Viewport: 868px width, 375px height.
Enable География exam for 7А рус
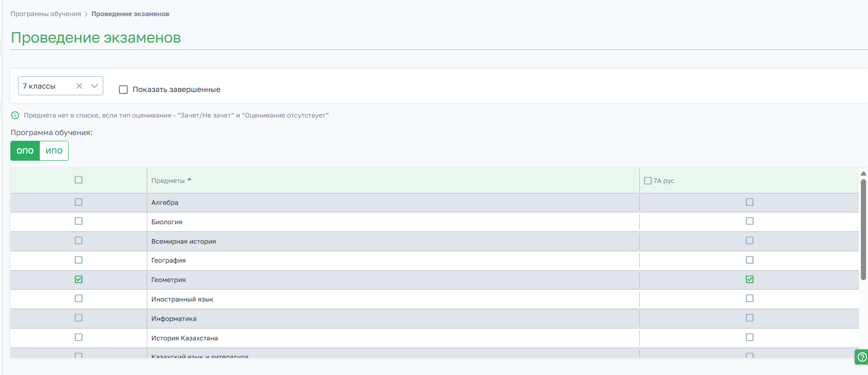coord(750,260)
